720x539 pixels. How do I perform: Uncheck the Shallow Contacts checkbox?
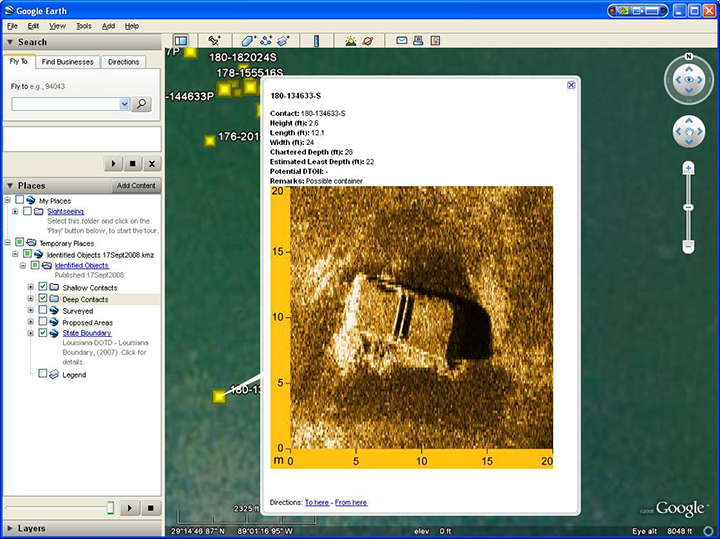[x=43, y=286]
